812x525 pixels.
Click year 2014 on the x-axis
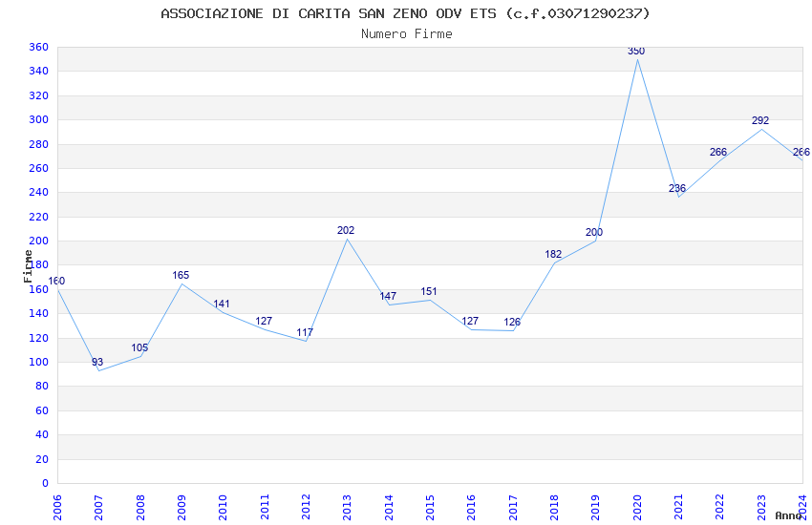389,508
